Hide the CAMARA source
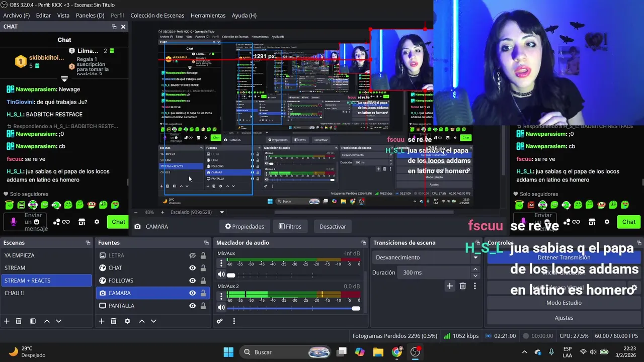Screen dimensions: 644x362 pos(192,293)
